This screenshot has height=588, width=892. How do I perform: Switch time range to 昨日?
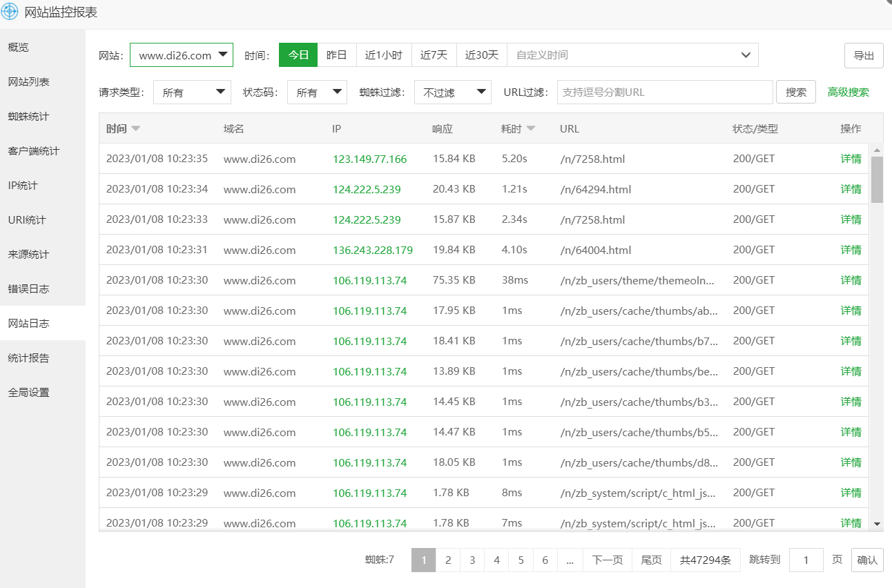click(x=336, y=55)
